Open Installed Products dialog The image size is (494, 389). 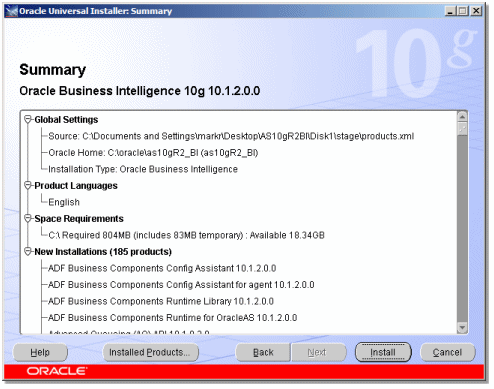(150, 352)
